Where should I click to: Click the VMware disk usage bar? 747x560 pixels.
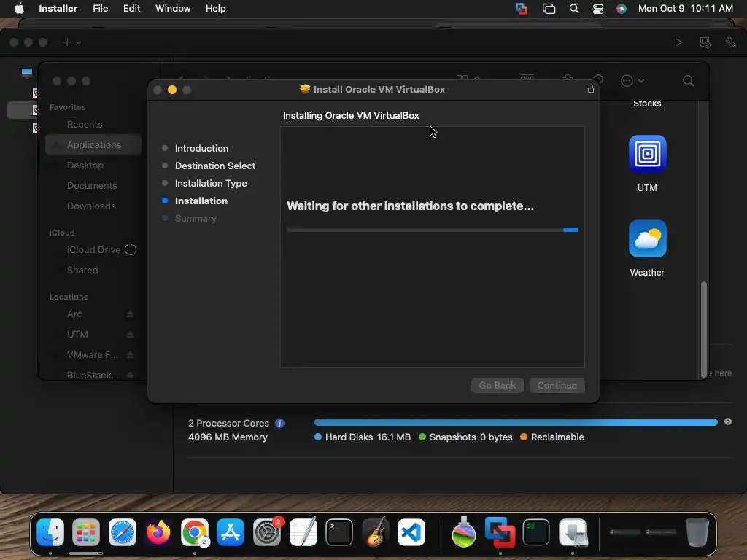point(516,422)
